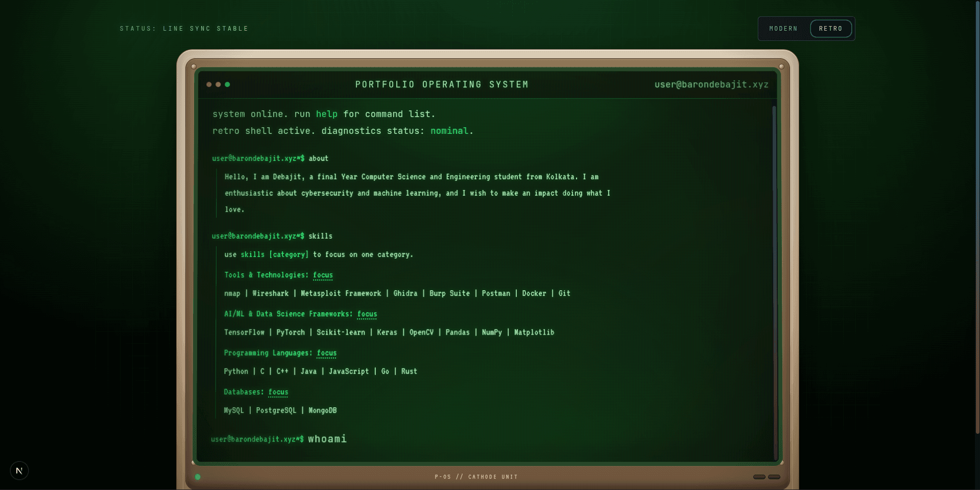Select the PORTFOLIO OPERATING SYSTEM title bar
Image resolution: width=980 pixels, height=490 pixels.
tap(442, 84)
